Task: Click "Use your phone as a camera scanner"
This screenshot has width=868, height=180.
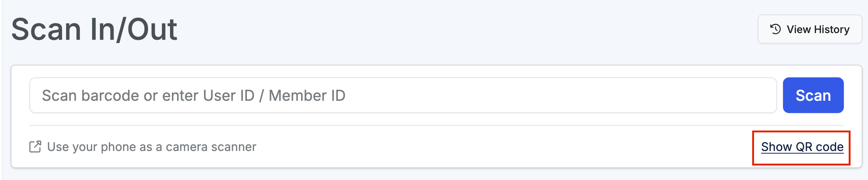Action: tap(151, 147)
